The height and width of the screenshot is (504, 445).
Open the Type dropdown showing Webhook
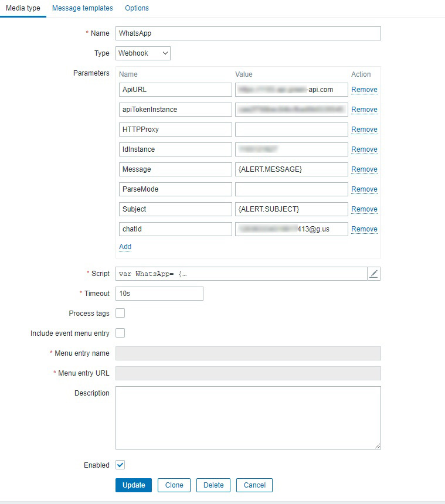point(142,53)
